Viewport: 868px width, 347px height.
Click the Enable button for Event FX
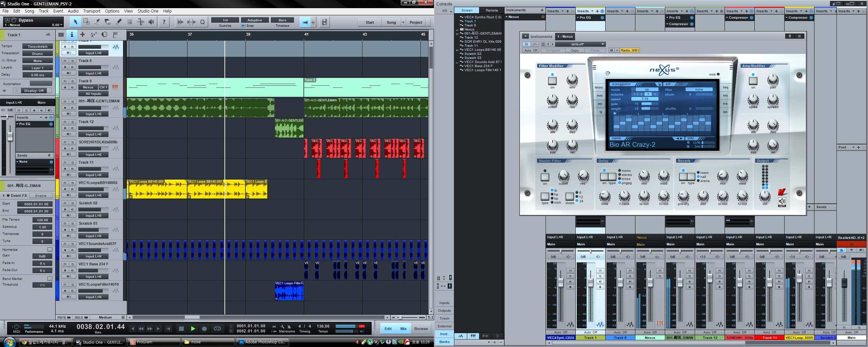[x=41, y=196]
